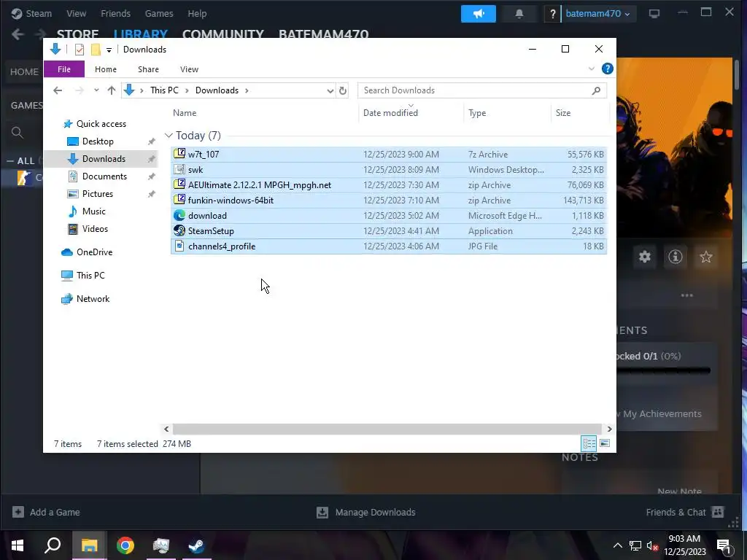
Task: Switch Steam to Big Picture mode icon
Action: tap(654, 14)
